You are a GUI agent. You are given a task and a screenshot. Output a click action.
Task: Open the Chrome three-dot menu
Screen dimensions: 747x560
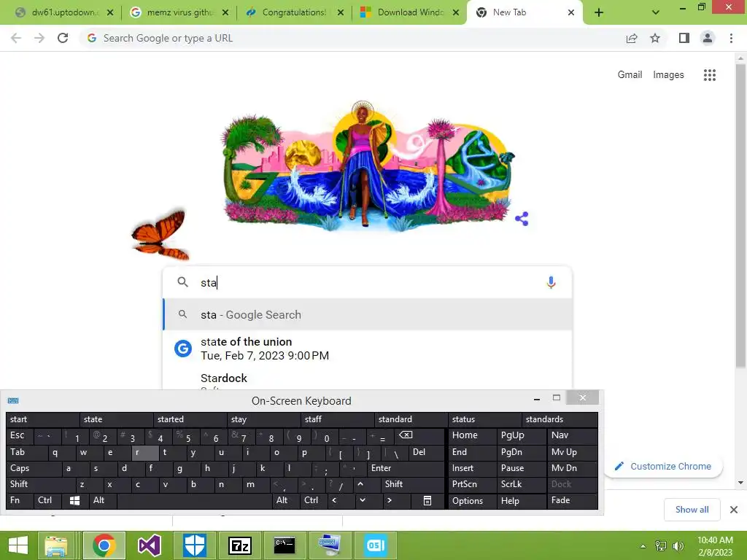coord(731,38)
